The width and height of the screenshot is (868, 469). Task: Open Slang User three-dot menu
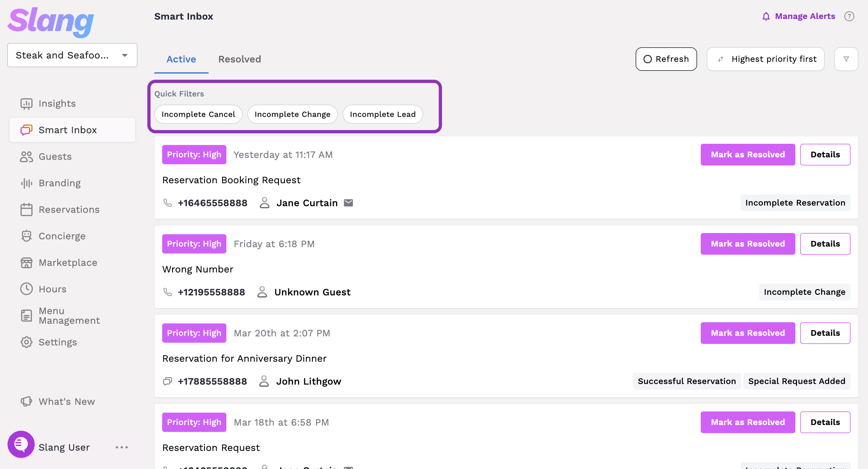tap(122, 447)
